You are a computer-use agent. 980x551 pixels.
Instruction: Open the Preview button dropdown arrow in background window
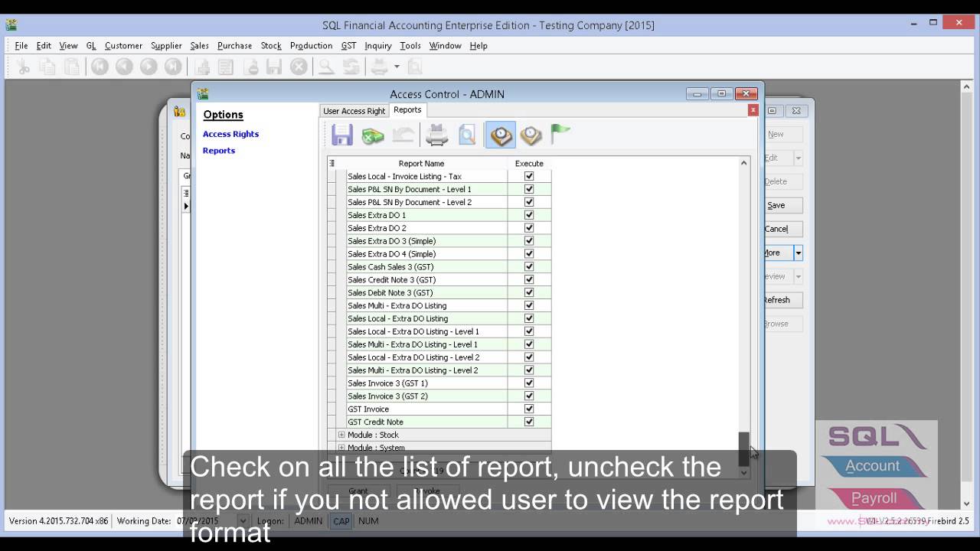[798, 276]
